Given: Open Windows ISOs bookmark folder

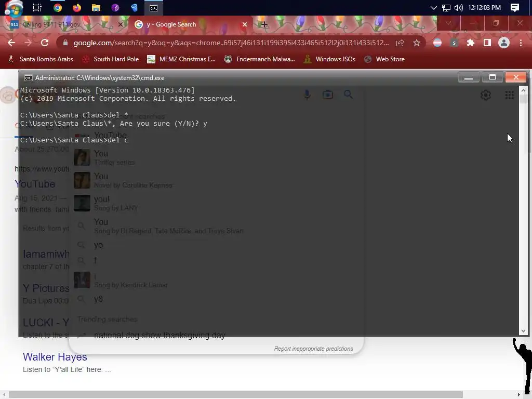Looking at the screenshot, I should 329,59.
